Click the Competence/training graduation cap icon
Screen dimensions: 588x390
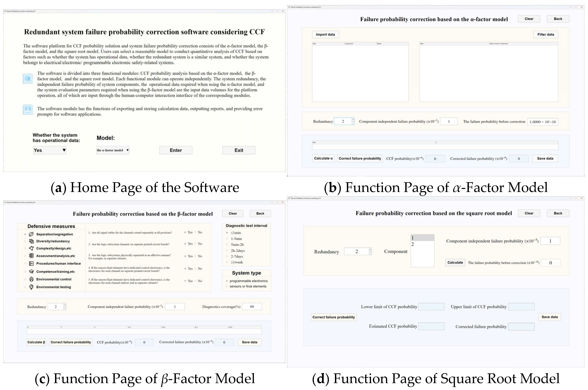(x=31, y=272)
